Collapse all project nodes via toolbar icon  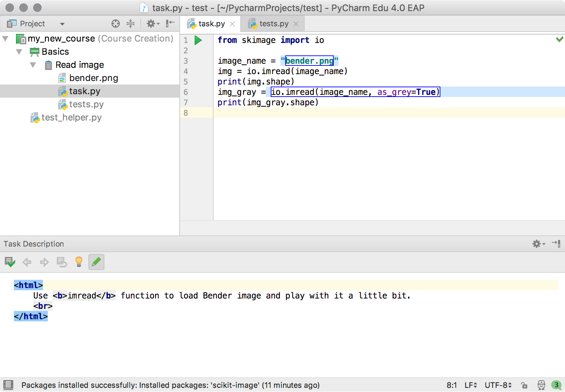[130, 24]
